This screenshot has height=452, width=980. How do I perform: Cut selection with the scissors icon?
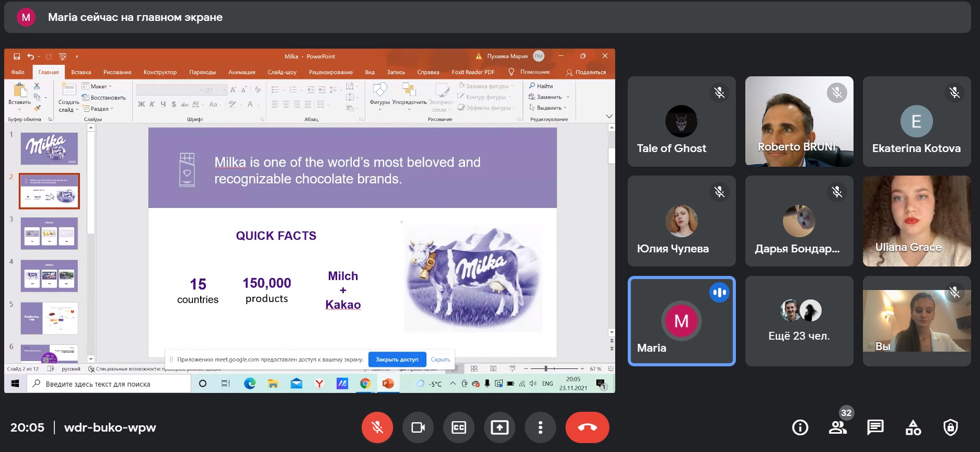(37, 86)
